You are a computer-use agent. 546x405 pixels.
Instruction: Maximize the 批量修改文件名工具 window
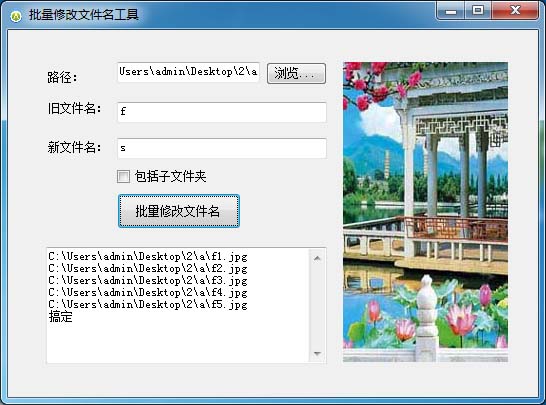(x=478, y=11)
